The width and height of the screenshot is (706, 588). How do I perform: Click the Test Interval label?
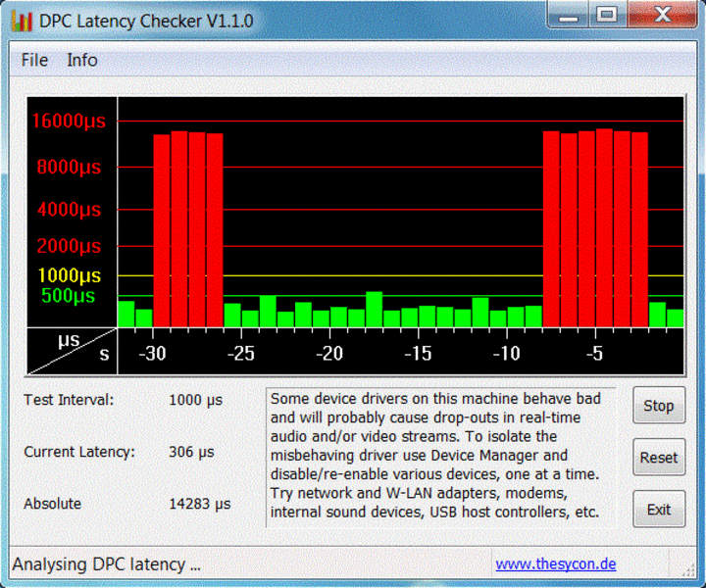[x=69, y=400]
